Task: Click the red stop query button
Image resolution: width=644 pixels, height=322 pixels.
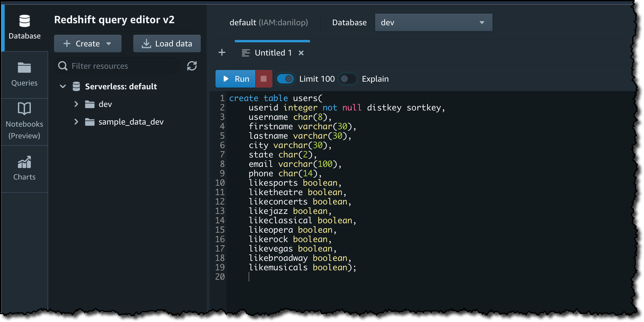Action: click(x=264, y=79)
